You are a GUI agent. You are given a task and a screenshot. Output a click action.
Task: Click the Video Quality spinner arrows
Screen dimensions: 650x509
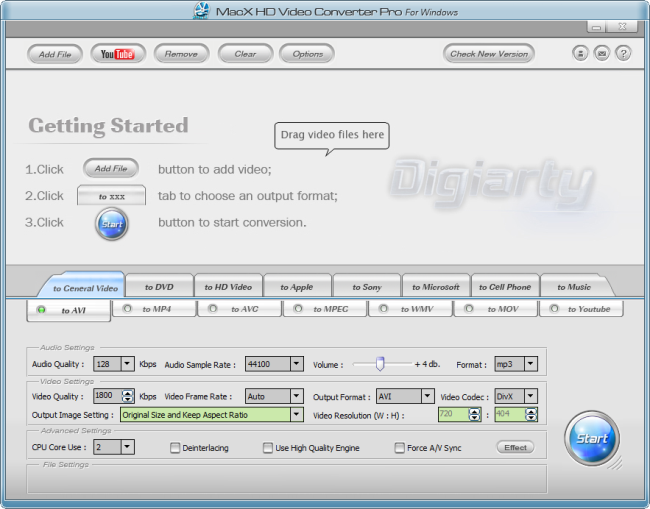coord(127,396)
